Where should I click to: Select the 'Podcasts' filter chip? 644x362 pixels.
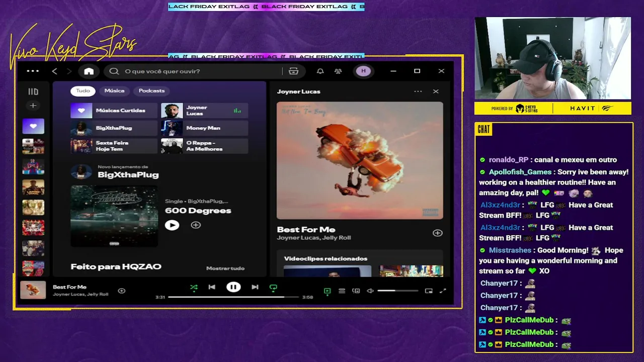(x=151, y=91)
